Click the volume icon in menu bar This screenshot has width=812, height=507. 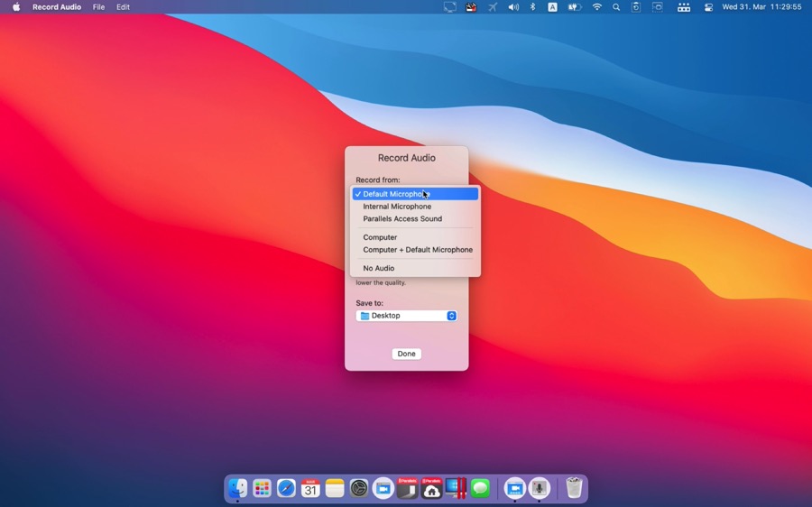(513, 7)
